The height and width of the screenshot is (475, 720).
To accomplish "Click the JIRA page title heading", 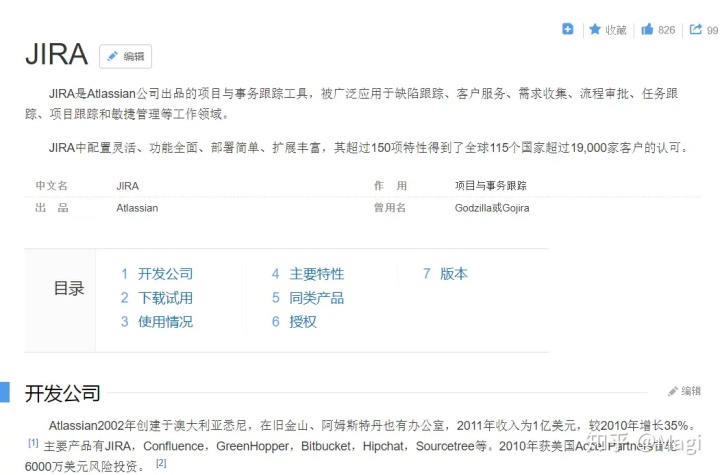I will point(56,54).
